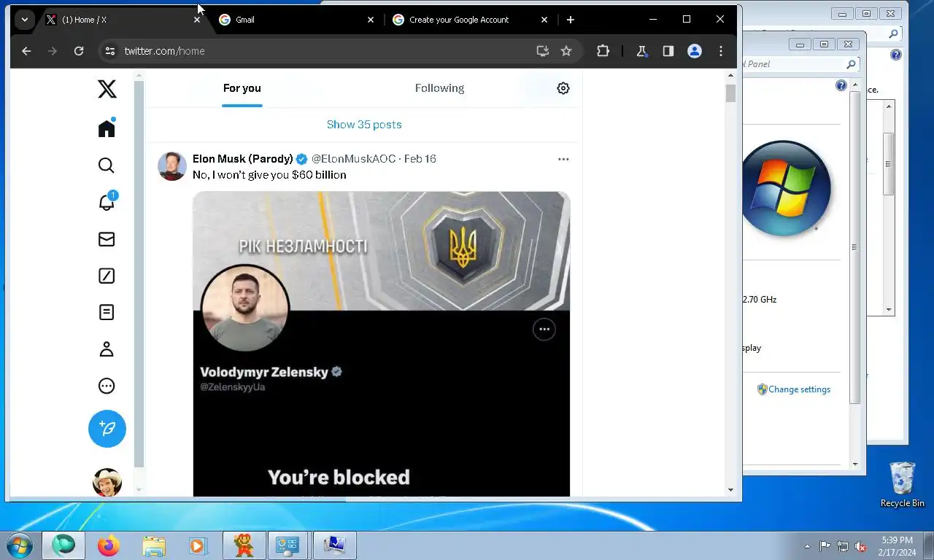The image size is (934, 560).
Task: Click the Action Center flag icon
Action: 825,546
